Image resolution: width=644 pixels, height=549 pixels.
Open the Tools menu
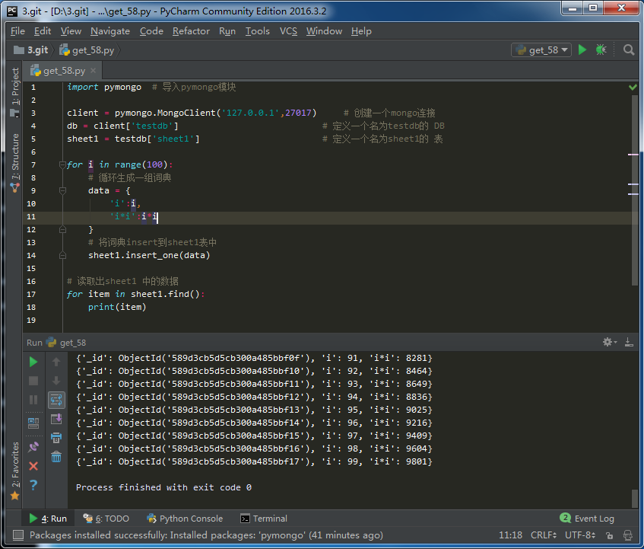(x=258, y=31)
